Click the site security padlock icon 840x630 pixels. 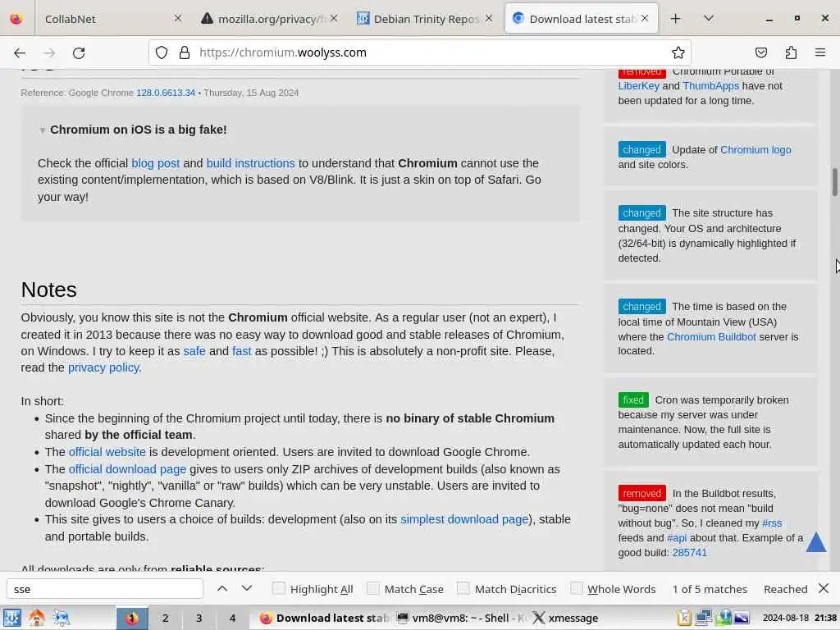coord(185,52)
